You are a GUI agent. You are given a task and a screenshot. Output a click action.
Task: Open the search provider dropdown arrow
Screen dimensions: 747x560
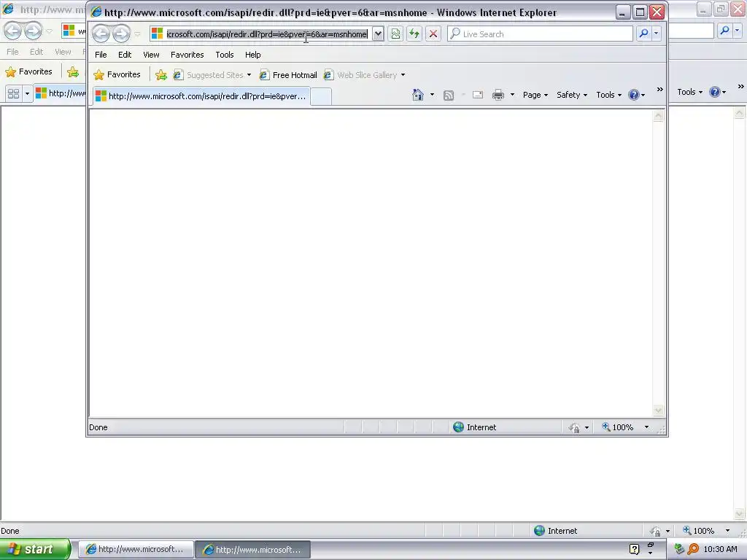657,34
